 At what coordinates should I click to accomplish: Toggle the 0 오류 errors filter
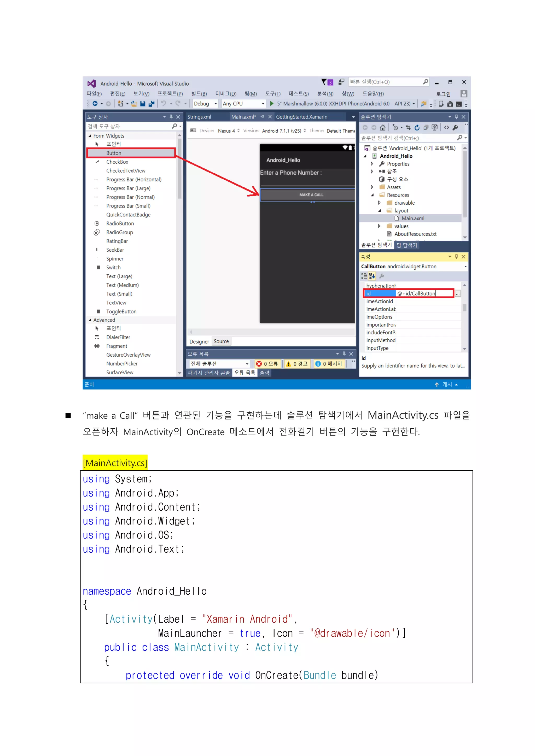267,364
